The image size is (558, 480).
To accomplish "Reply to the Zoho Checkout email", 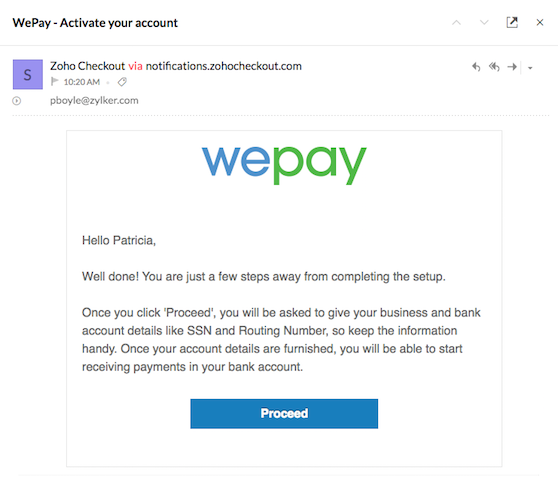I will [476, 67].
